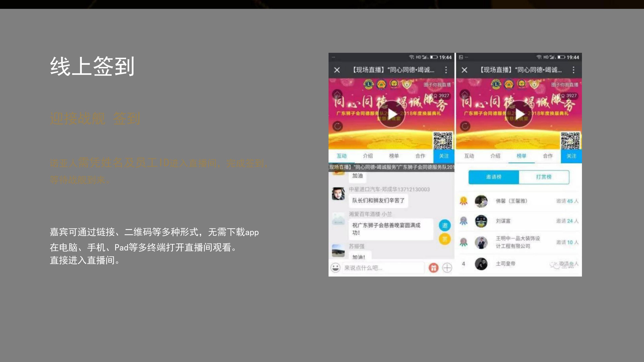This screenshot has width=644, height=362.
Task: Select 介绍 tab on left phone
Action: coord(368,156)
